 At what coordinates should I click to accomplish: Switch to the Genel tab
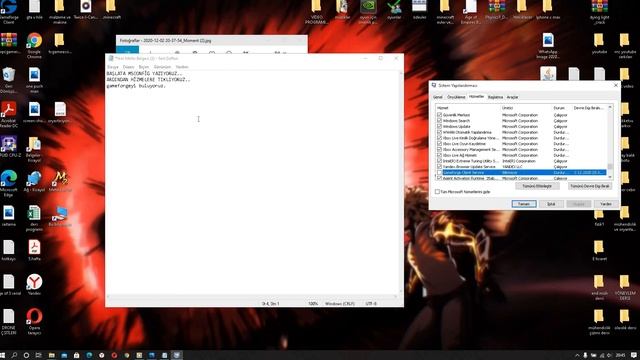coord(438,97)
